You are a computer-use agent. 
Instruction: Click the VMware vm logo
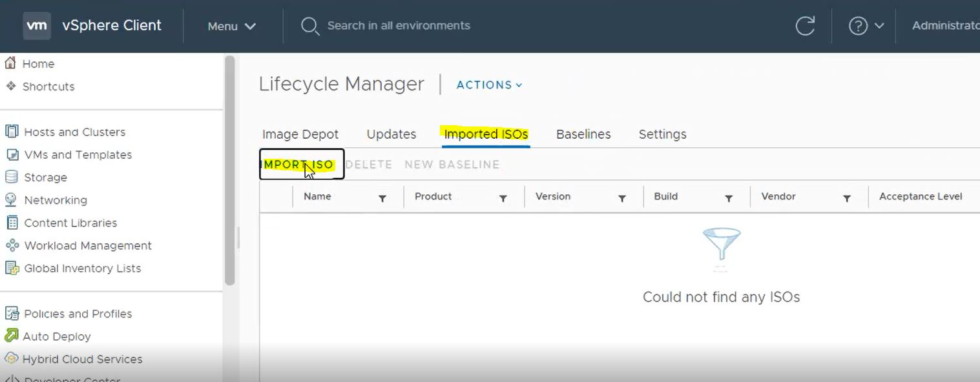(x=37, y=26)
